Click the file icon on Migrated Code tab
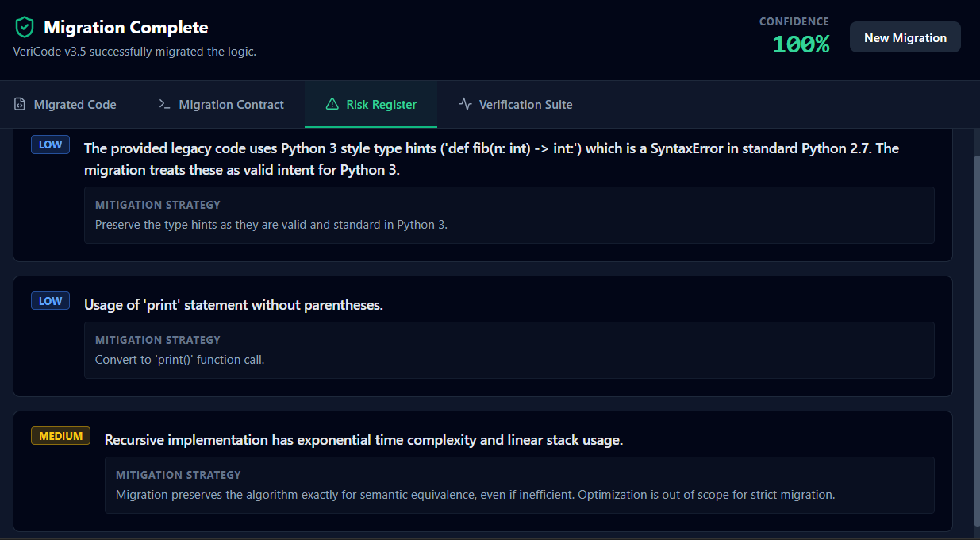This screenshot has height=540, width=980. coord(20,105)
